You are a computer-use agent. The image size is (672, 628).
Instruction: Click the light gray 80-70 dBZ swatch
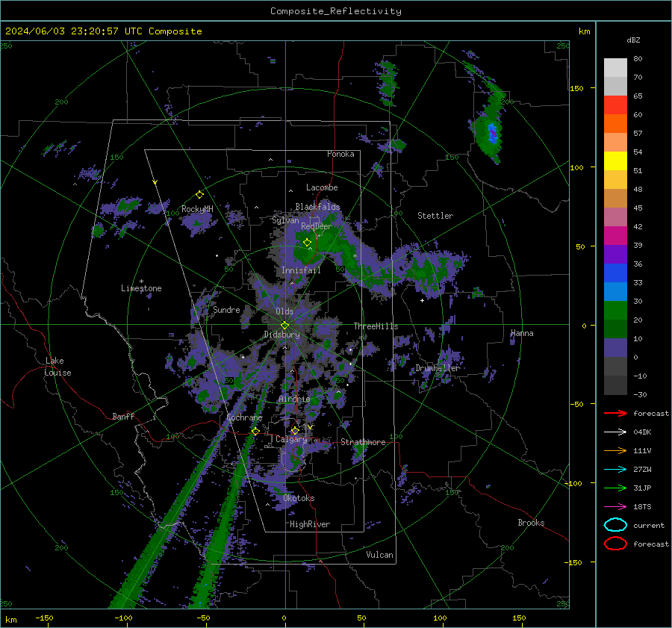coord(615,67)
